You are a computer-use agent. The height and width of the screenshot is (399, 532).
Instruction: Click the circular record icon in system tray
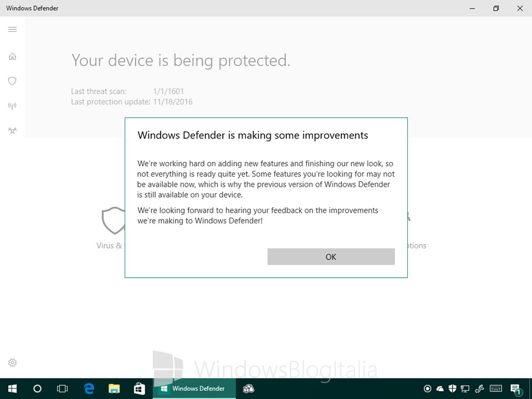(x=427, y=388)
